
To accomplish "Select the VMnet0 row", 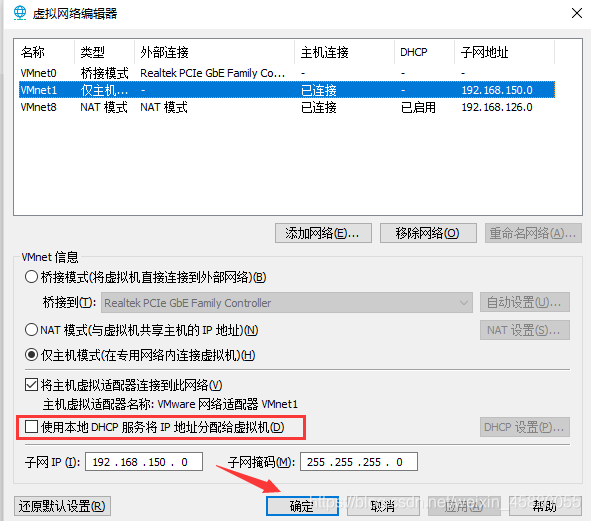I will [286, 73].
